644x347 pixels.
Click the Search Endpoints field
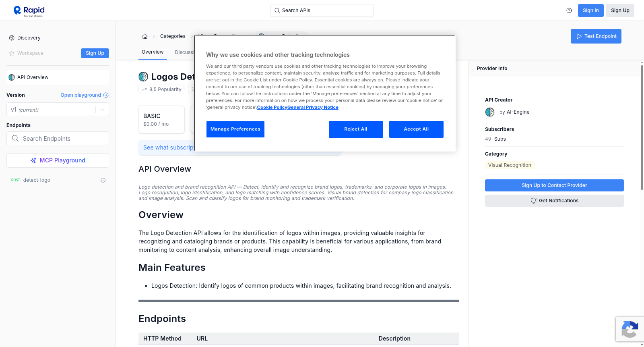pos(58,138)
